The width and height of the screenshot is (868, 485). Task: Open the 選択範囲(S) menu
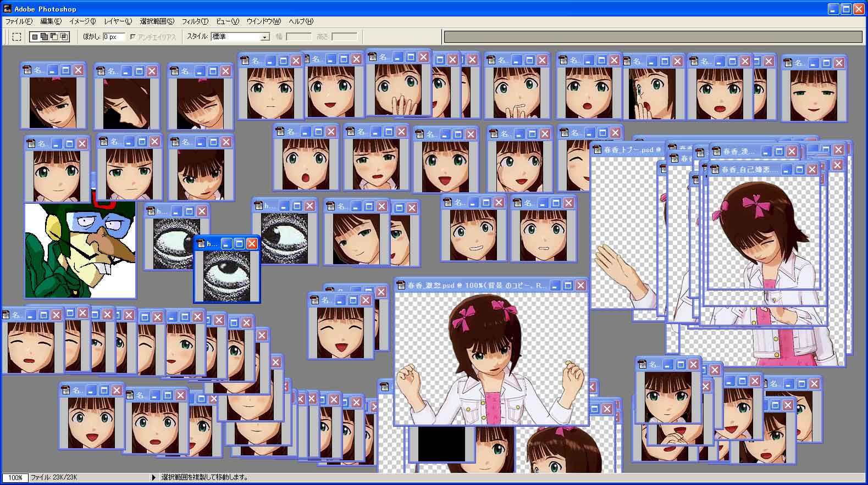pyautogui.click(x=157, y=21)
